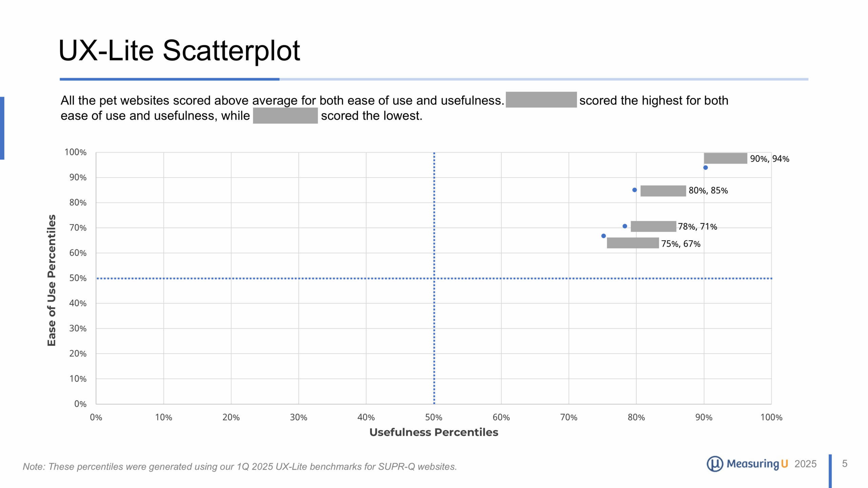This screenshot has width=868, height=488.
Task: Click the Ease of Use Percentiles axis title
Action: [52, 280]
